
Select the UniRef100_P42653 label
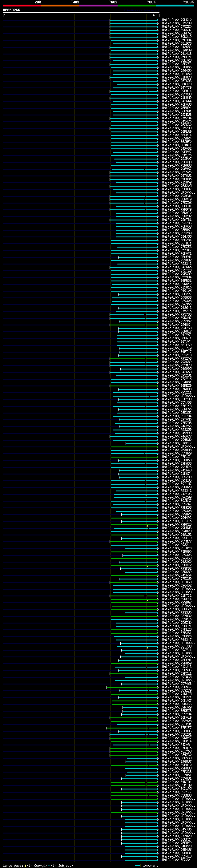177,372
